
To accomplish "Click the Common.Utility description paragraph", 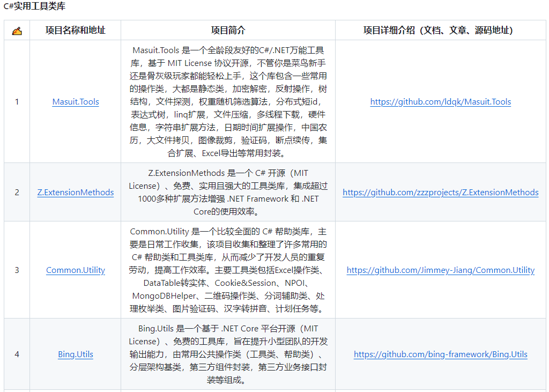I will 228,270.
